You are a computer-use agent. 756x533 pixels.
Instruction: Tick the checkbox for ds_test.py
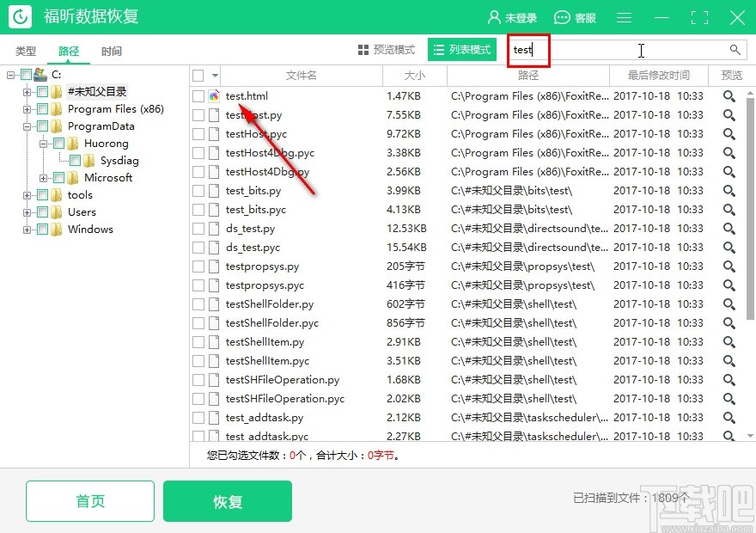[198, 229]
